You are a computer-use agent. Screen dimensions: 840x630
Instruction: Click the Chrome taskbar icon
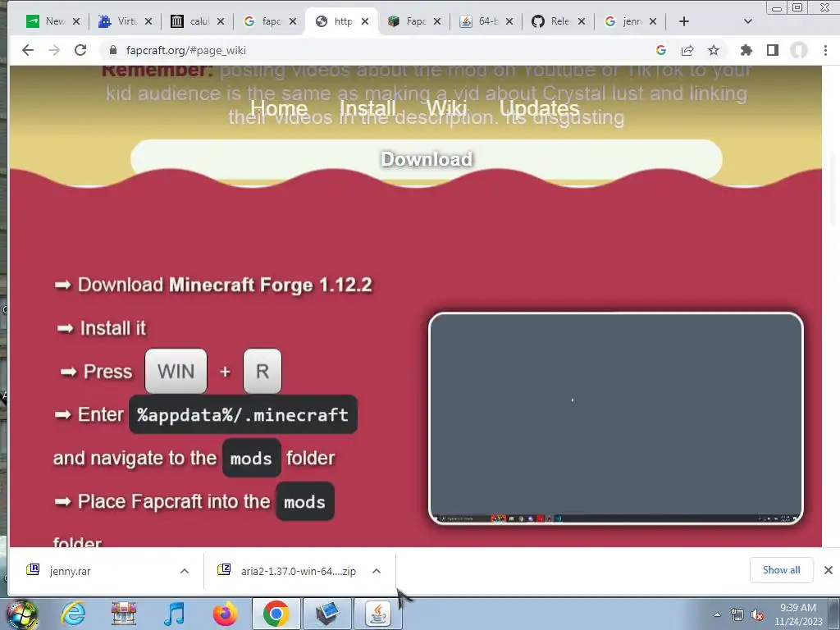(276, 614)
